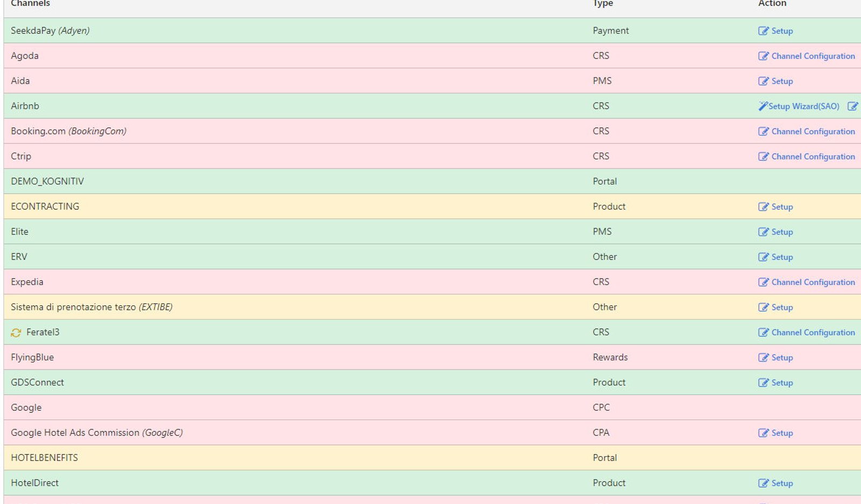Image resolution: width=861 pixels, height=504 pixels.
Task: Click the edit icon in the HotelDirect row
Action: point(763,483)
